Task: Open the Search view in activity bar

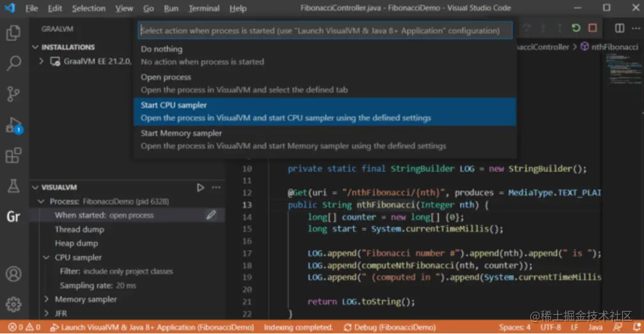Action: (13, 63)
